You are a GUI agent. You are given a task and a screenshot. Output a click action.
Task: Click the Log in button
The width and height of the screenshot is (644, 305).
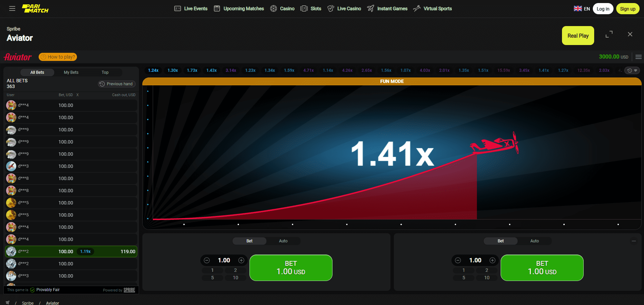(603, 9)
